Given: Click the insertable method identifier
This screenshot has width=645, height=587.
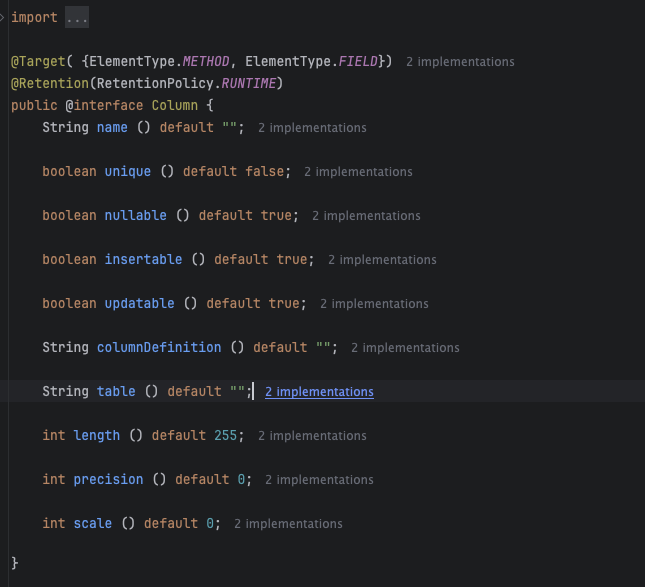Looking at the screenshot, I should coord(143,260).
